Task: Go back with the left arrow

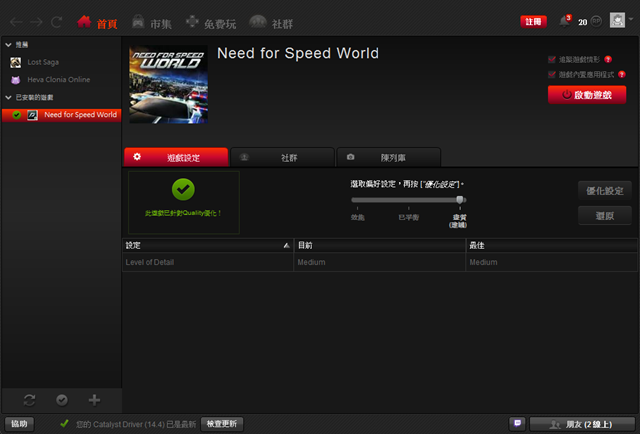Action: (16, 22)
